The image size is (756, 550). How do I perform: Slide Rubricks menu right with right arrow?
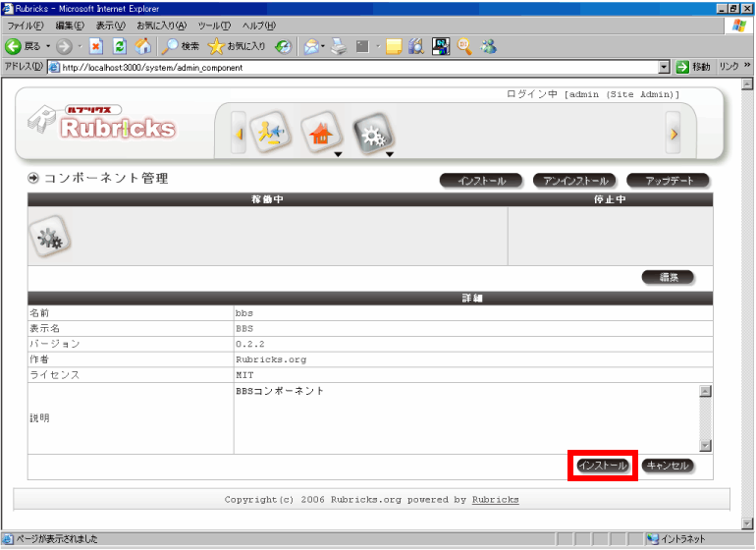pyautogui.click(x=674, y=134)
